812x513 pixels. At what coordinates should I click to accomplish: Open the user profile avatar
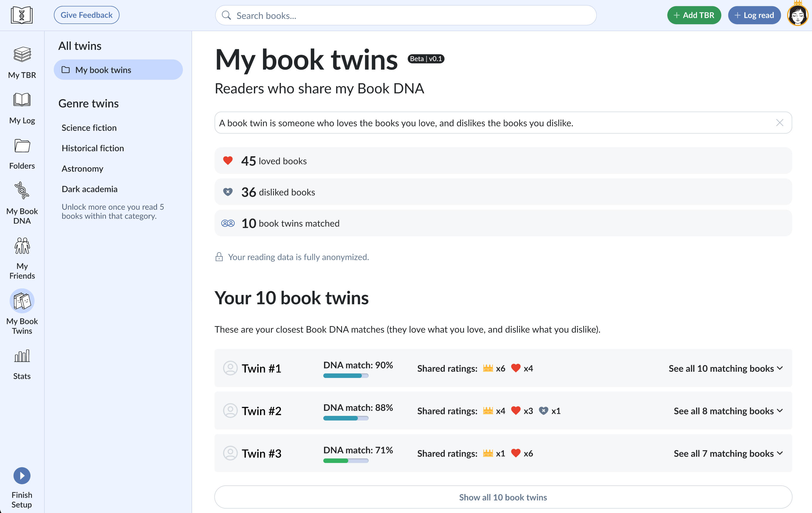pyautogui.click(x=797, y=15)
